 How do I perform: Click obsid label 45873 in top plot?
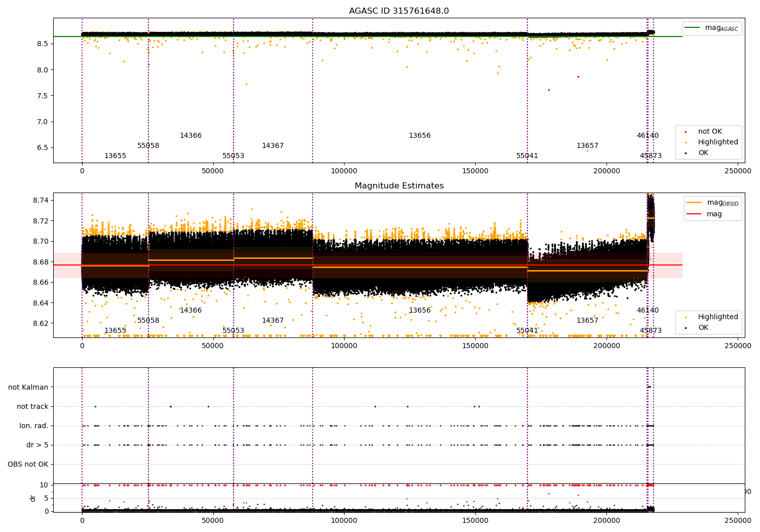coord(651,156)
